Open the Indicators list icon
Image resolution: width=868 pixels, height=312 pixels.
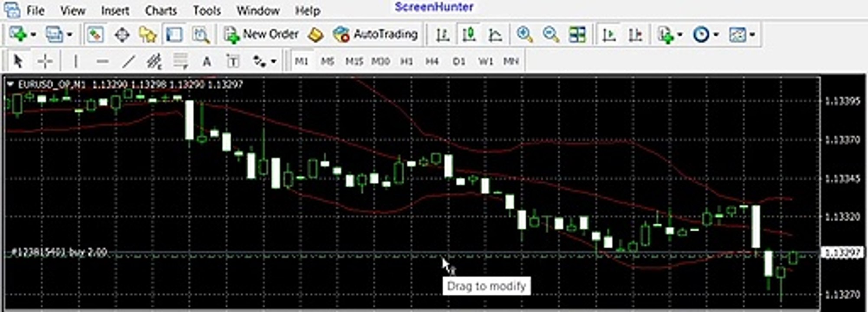coord(665,34)
